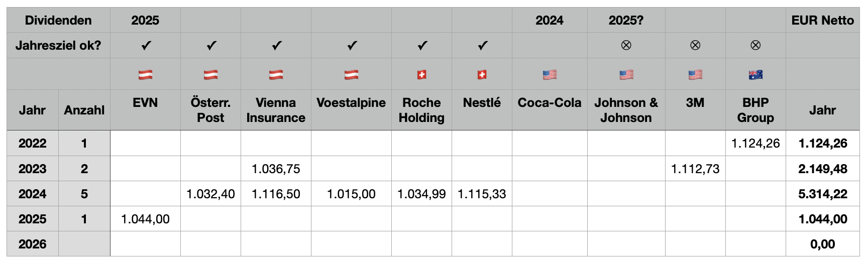Click the crossed circle in the 3M column
This screenshot has width=868, height=265.
(x=695, y=46)
